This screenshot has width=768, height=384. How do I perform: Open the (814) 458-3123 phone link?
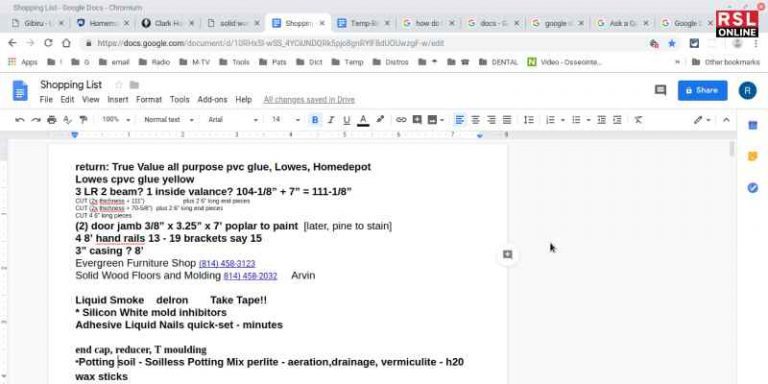tap(227, 264)
